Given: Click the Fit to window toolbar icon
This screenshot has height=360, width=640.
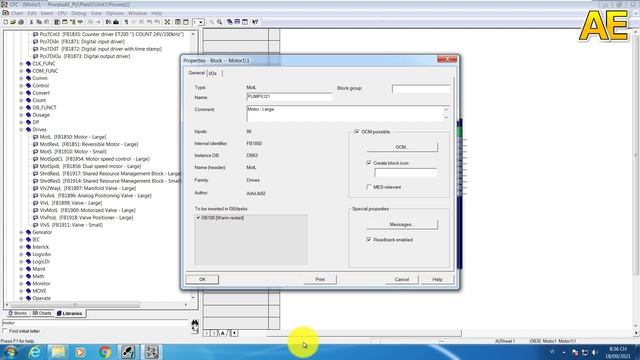Looking at the screenshot, I should [167, 22].
